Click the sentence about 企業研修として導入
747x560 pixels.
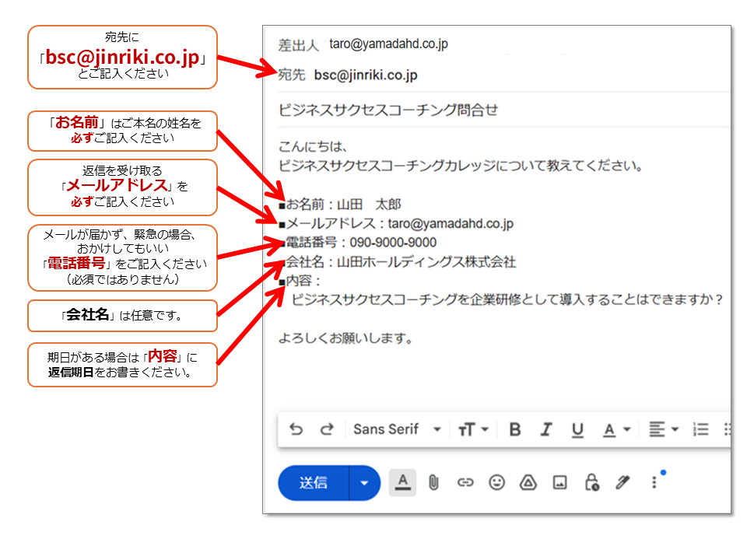coord(508,300)
